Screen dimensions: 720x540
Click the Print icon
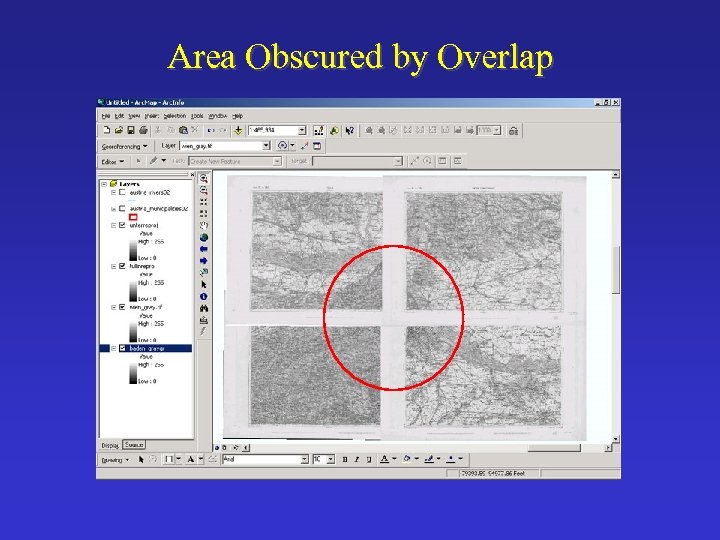click(x=143, y=130)
